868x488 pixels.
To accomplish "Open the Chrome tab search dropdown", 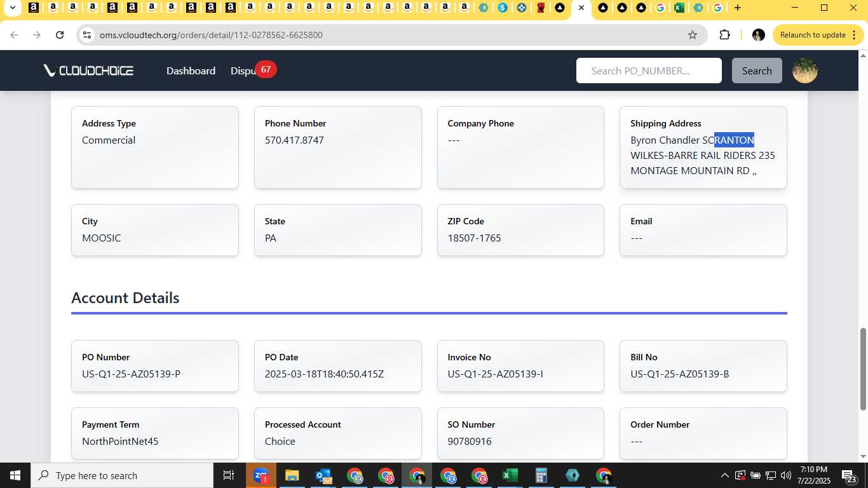I will (11, 8).
